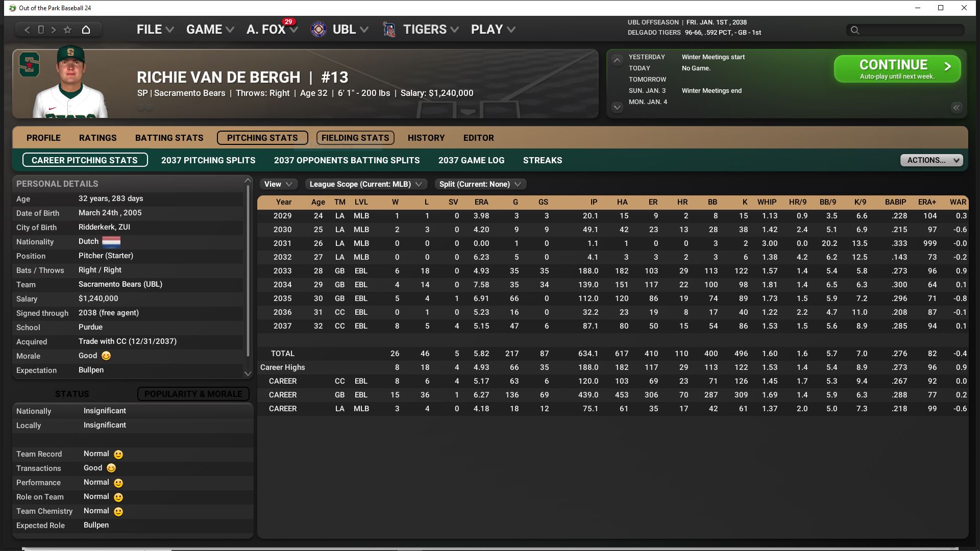
Task: Click the Tigers team logo icon
Action: click(x=389, y=30)
